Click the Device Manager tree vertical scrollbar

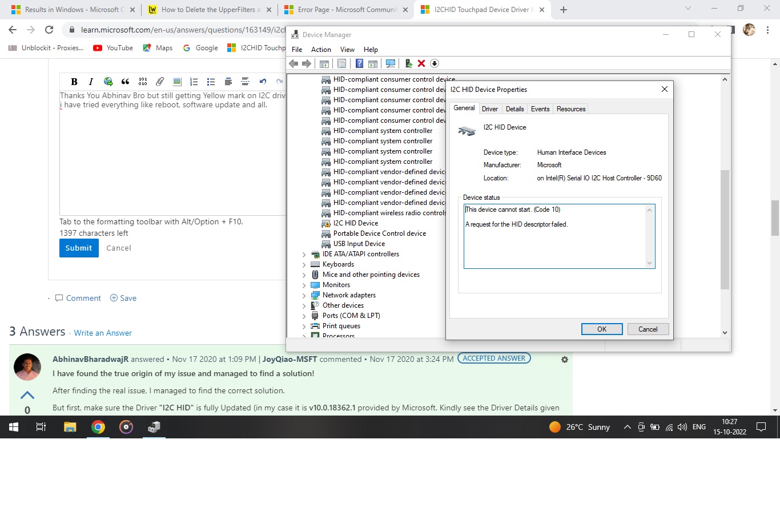pos(725,229)
